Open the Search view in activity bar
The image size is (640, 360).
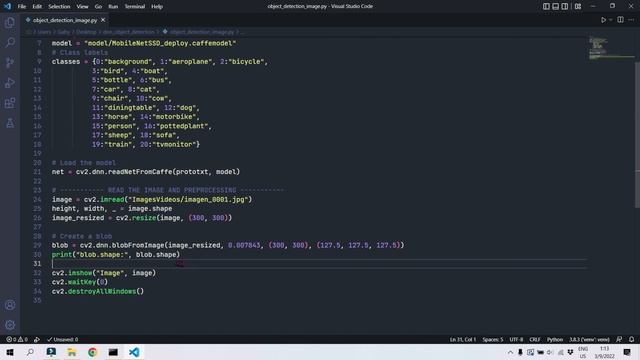[10, 42]
